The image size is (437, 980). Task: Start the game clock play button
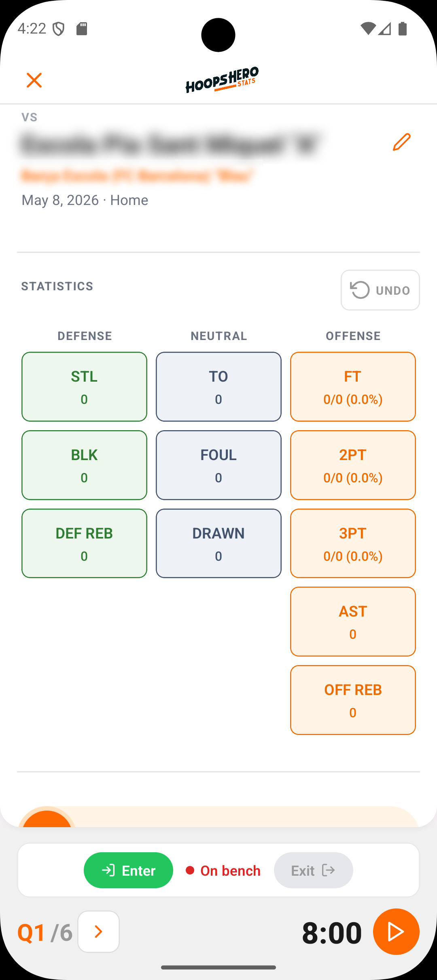click(x=396, y=931)
